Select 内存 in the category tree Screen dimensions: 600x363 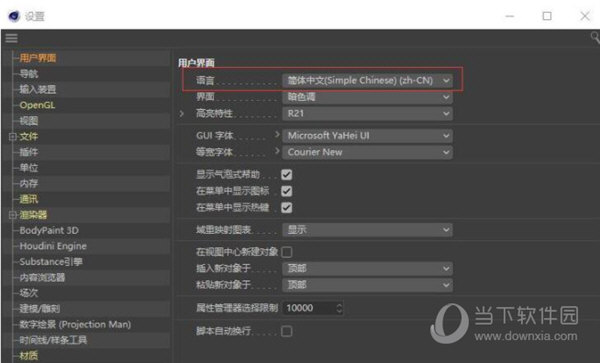coord(29,184)
